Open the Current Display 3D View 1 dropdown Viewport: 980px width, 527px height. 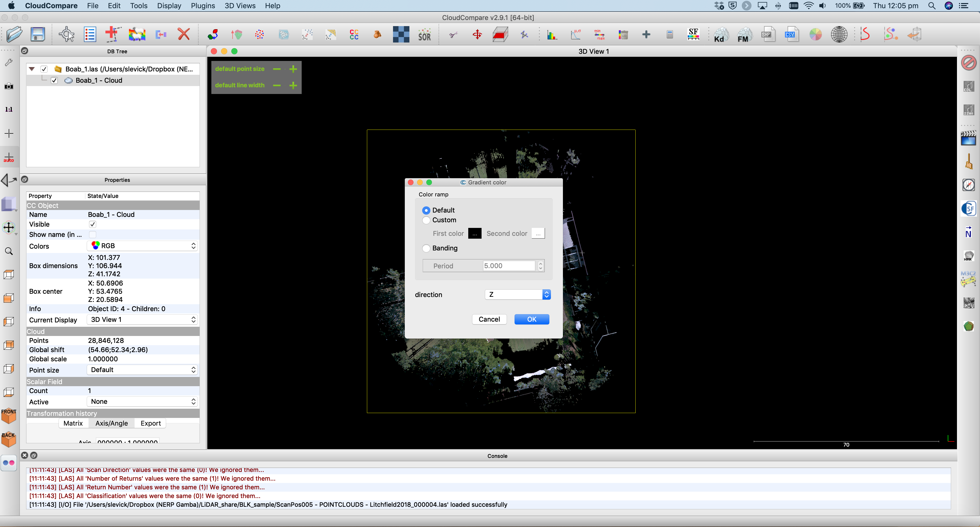coord(142,320)
